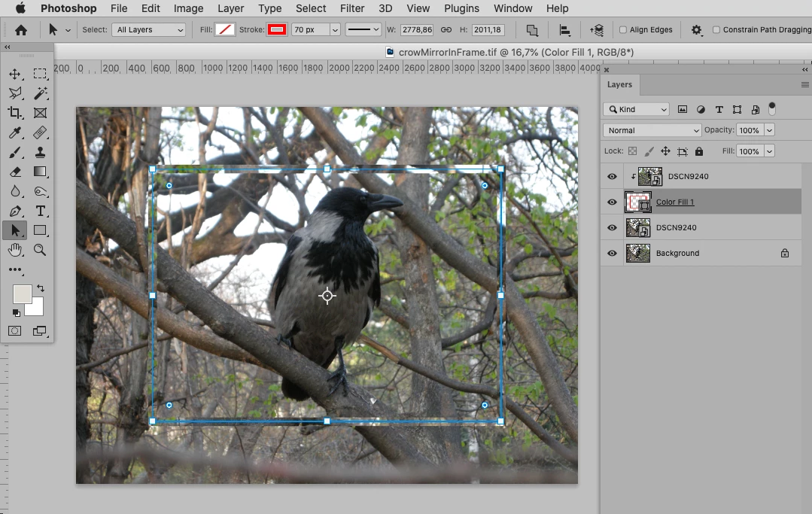Viewport: 812px width, 514px height.
Task: Select the Zoom tool
Action: [40, 250]
